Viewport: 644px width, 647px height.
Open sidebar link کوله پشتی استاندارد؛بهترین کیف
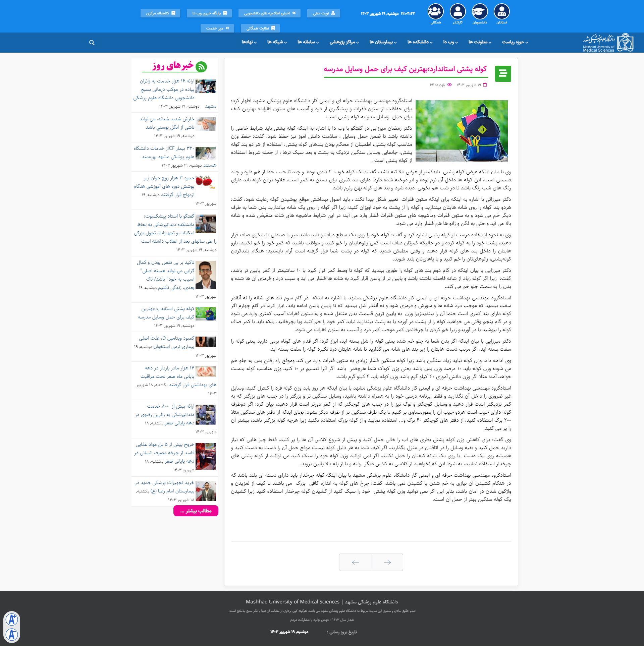pyautogui.click(x=166, y=313)
